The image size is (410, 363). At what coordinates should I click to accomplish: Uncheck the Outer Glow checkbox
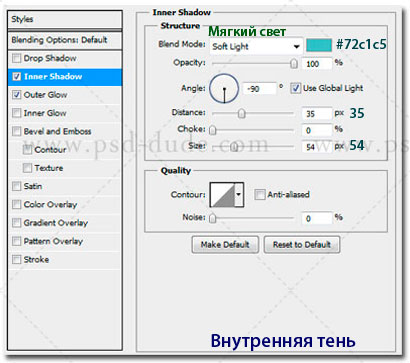coord(16,95)
